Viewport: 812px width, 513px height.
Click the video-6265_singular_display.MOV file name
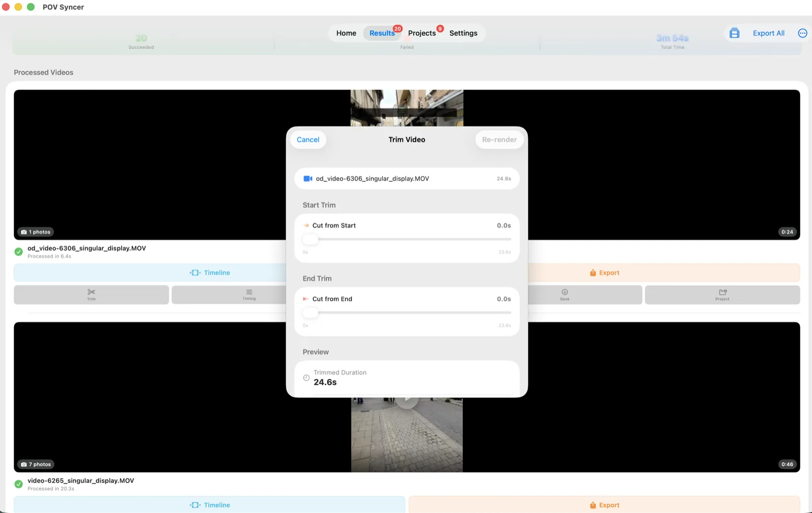(x=81, y=480)
